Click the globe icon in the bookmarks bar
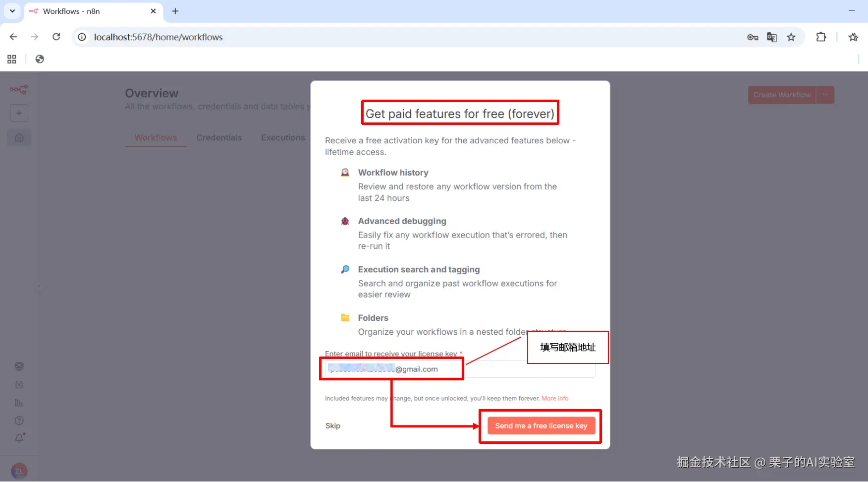Viewport: 868px width, 482px height. (x=40, y=60)
